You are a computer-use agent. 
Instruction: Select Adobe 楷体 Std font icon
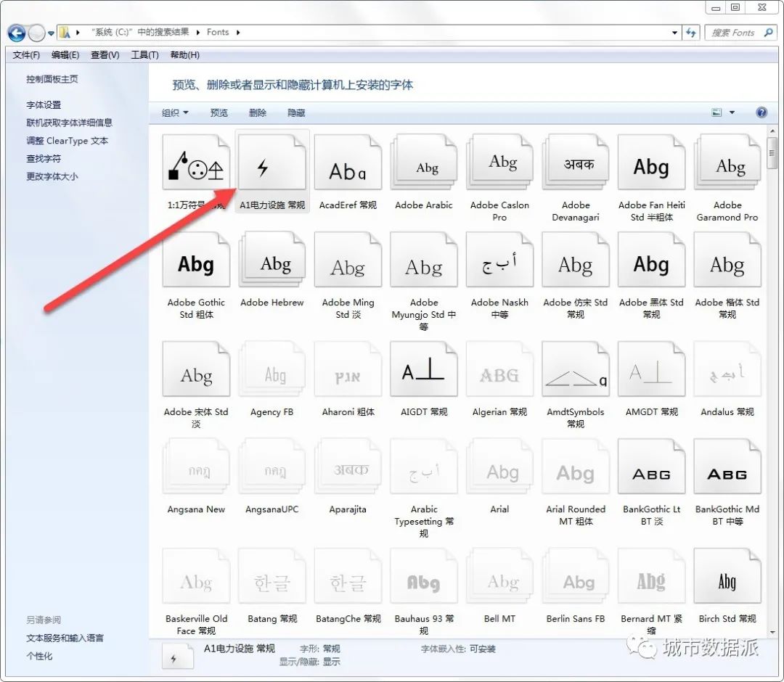(727, 259)
